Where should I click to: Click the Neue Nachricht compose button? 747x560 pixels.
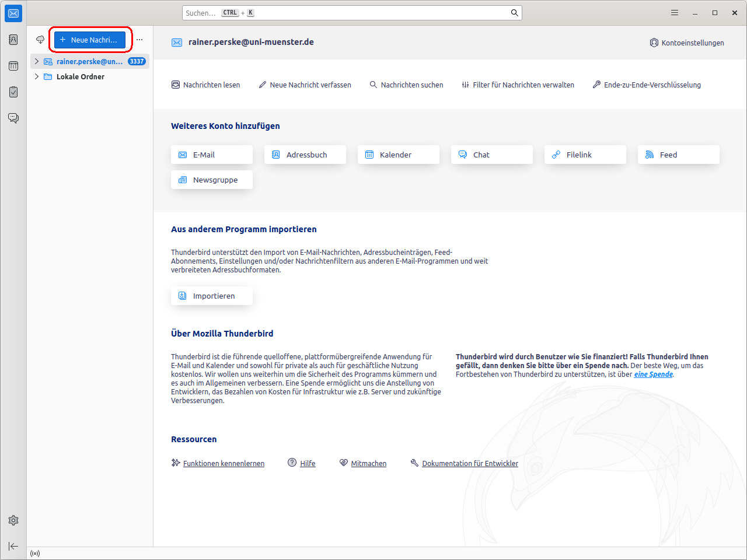[x=90, y=40]
